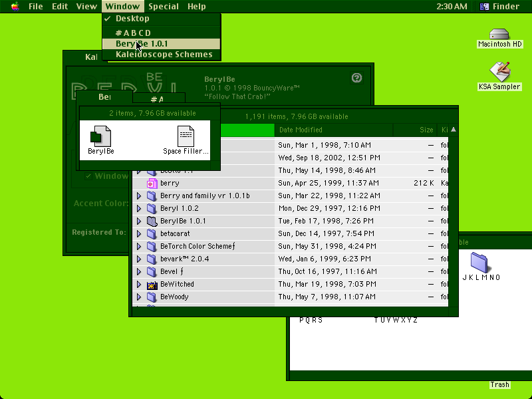Viewport: 532px width, 399px height.
Task: Open the File menu
Action: (x=36, y=7)
